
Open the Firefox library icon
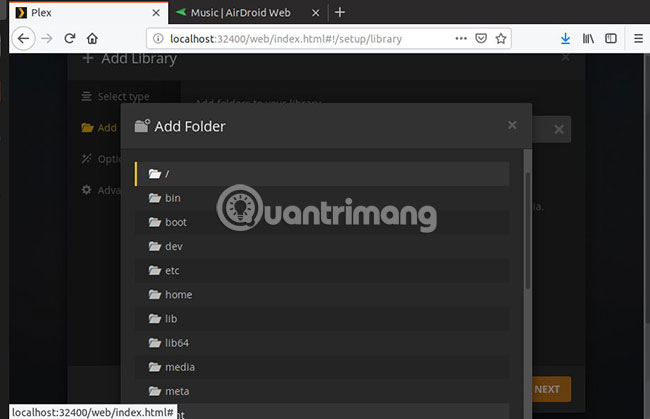pyautogui.click(x=588, y=39)
